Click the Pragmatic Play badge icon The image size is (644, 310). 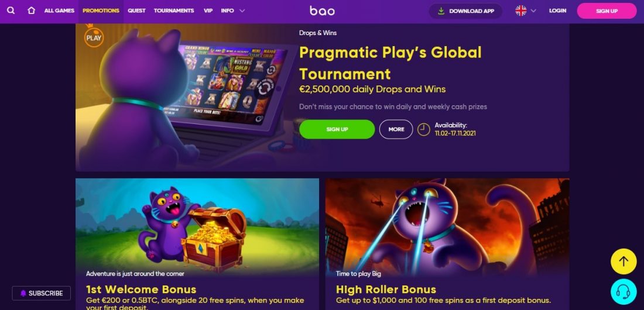[x=94, y=37]
